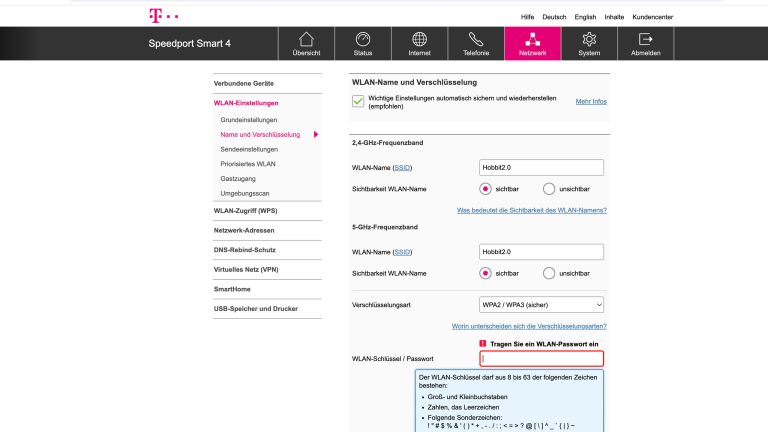Expand Netzwerk-Adressen sidebar section
Screen dimensions: 768x432
coord(244,230)
